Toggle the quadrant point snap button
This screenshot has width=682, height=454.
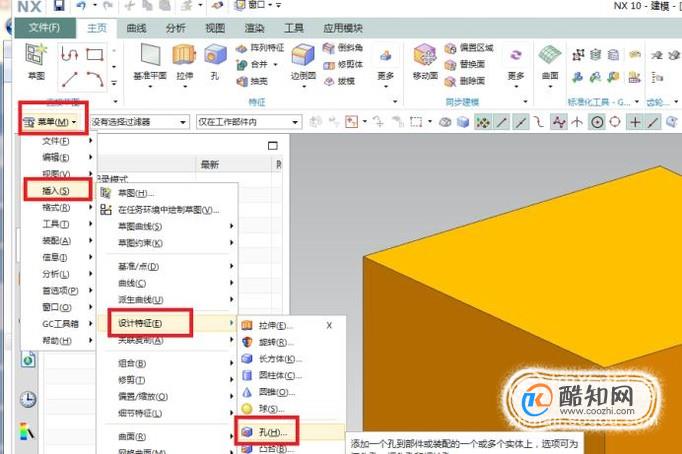click(x=615, y=122)
